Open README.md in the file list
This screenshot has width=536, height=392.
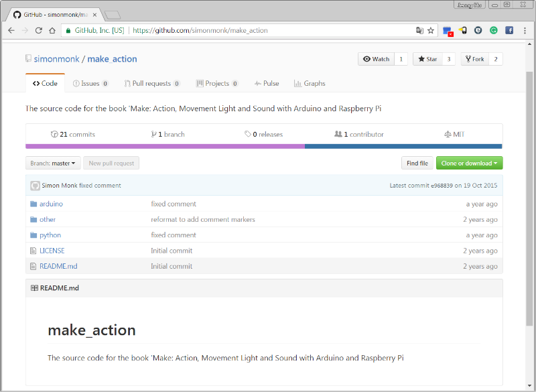(x=58, y=266)
